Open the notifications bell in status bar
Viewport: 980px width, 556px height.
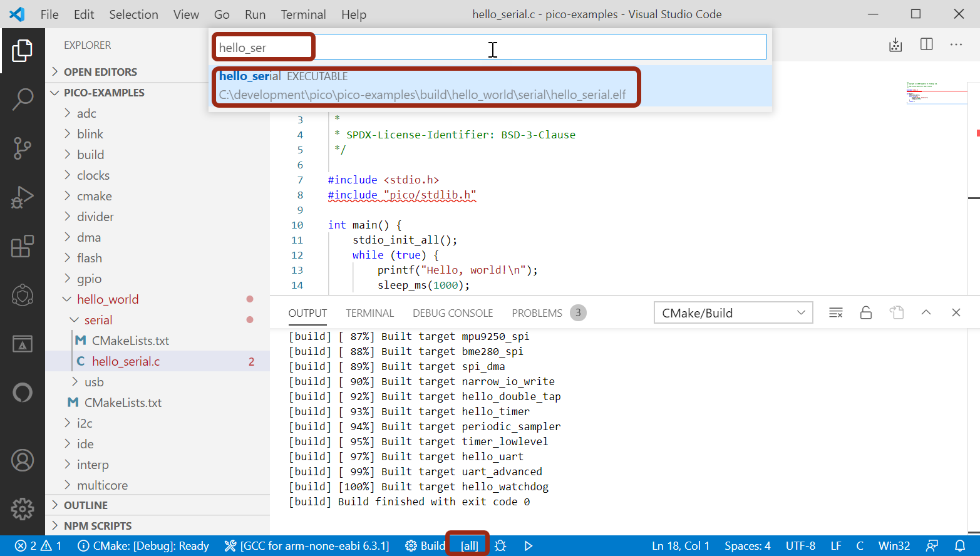960,546
